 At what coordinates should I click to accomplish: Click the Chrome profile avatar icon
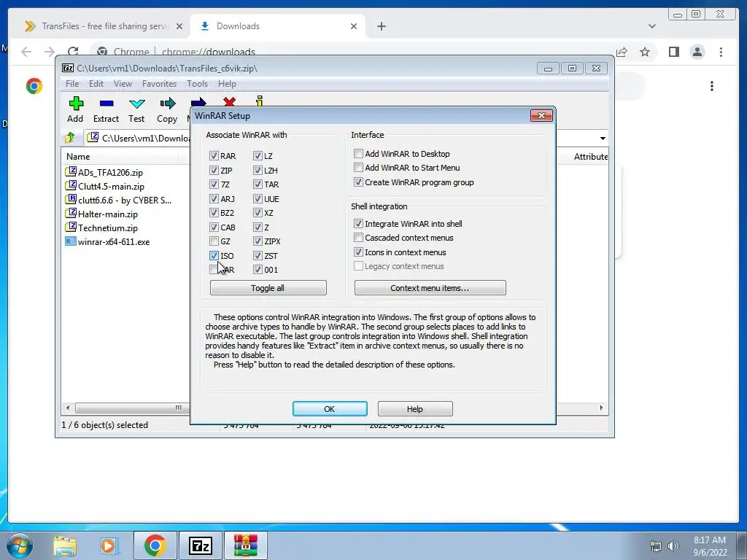(x=697, y=52)
